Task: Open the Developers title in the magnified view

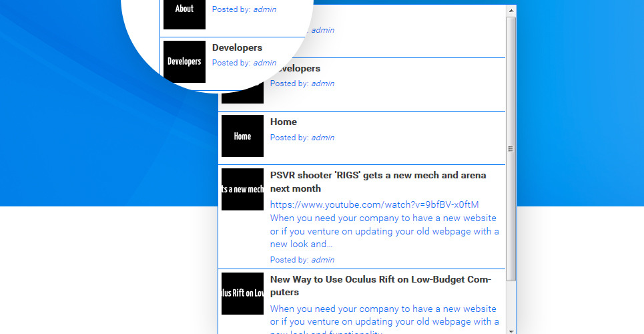Action: (x=237, y=48)
